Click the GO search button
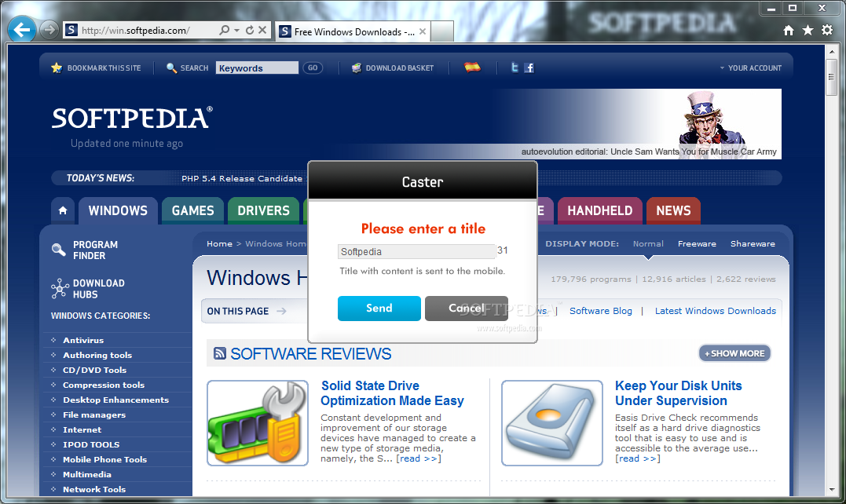Viewport: 846px width, 504px height. click(x=313, y=68)
